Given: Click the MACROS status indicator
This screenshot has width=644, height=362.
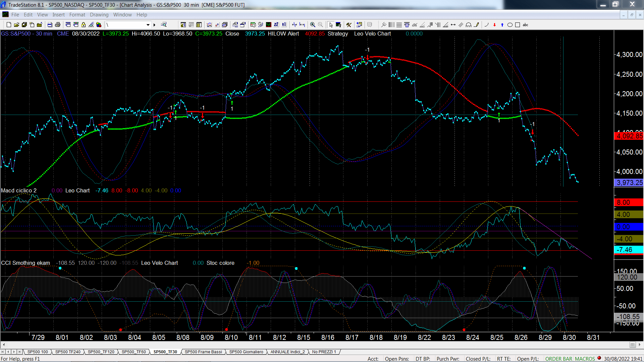Looking at the screenshot, I should (585, 359).
